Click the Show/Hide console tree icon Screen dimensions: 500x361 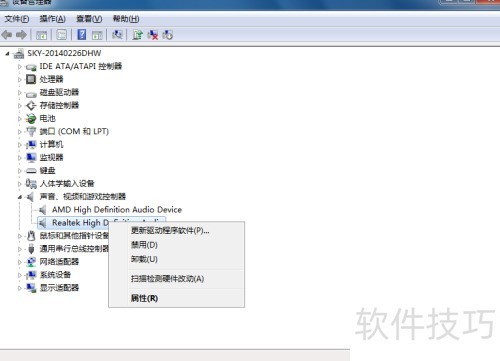click(42, 35)
